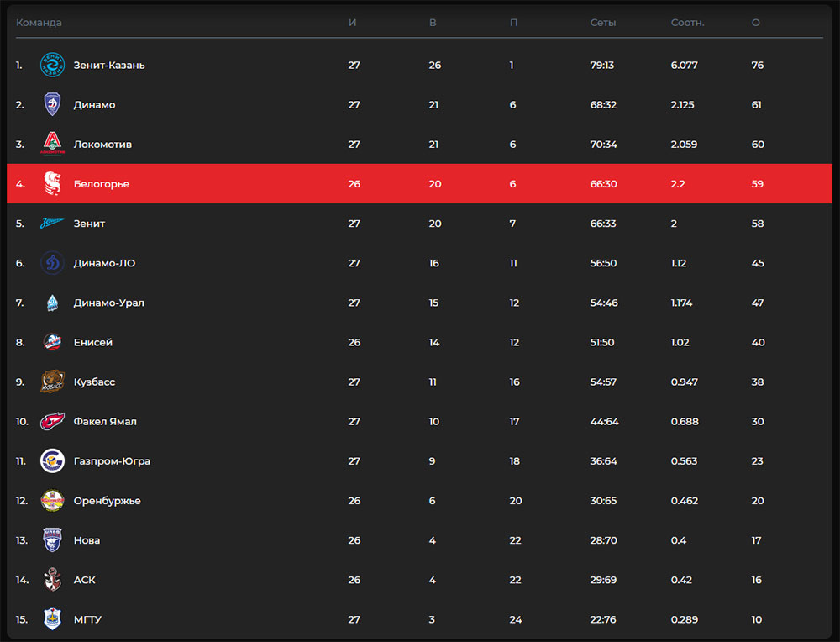Open the Зенит-Казань team name
Image resolution: width=840 pixels, height=642 pixels.
(x=109, y=65)
